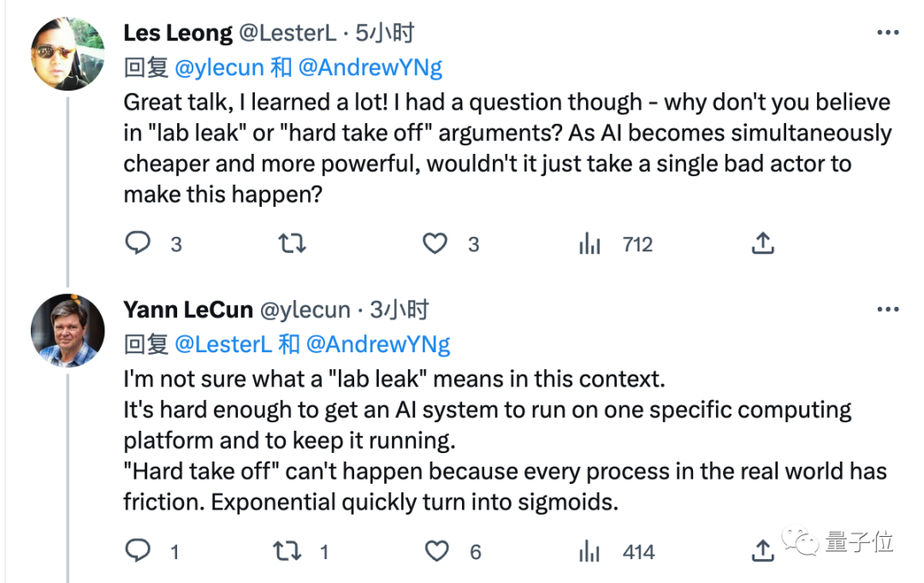Retweet Yann LeCun's reply
Viewport: 924px width, 583px height.
(287, 551)
